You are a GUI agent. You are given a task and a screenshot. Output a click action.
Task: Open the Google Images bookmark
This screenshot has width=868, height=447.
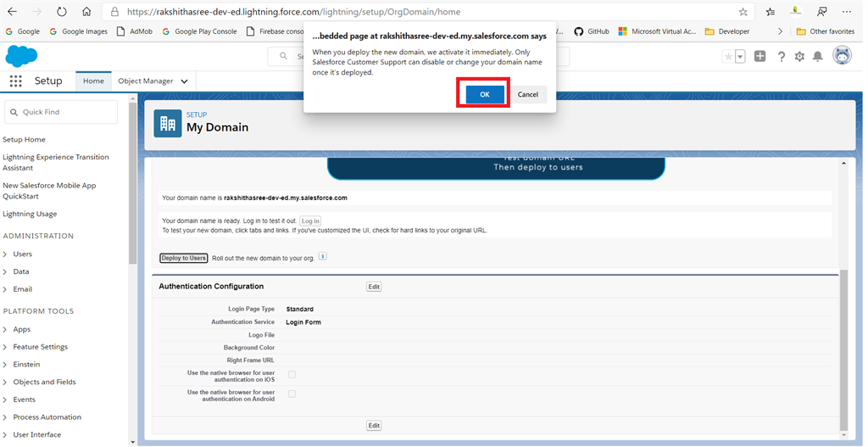78,31
